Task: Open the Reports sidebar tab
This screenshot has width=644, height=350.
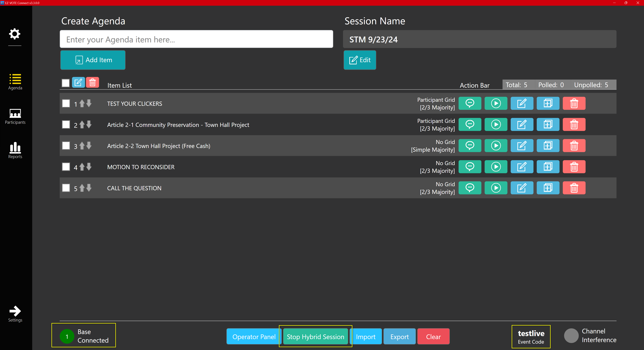Action: point(15,150)
